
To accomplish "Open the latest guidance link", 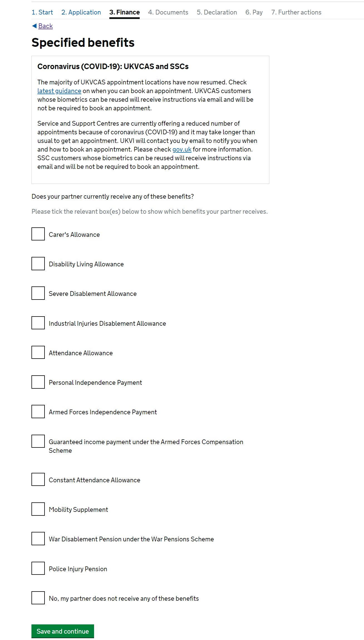I will [59, 91].
